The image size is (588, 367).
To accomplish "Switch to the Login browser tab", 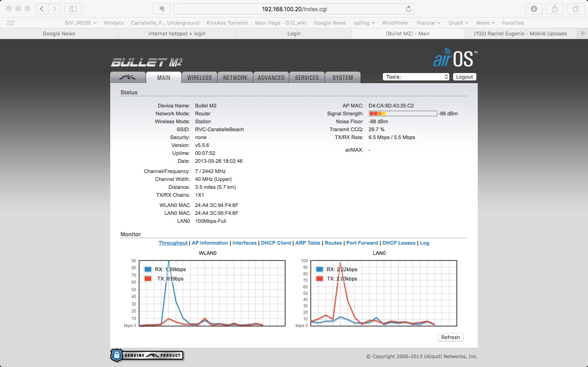I will click(294, 33).
